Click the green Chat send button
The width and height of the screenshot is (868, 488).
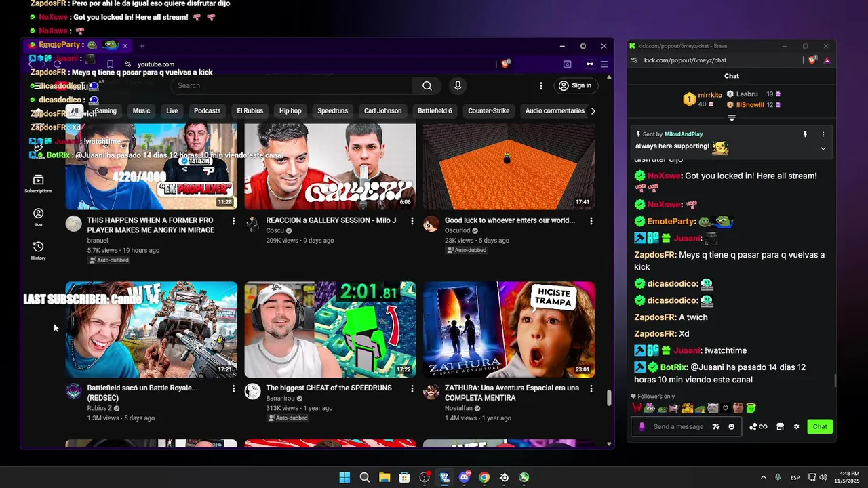[x=820, y=427]
